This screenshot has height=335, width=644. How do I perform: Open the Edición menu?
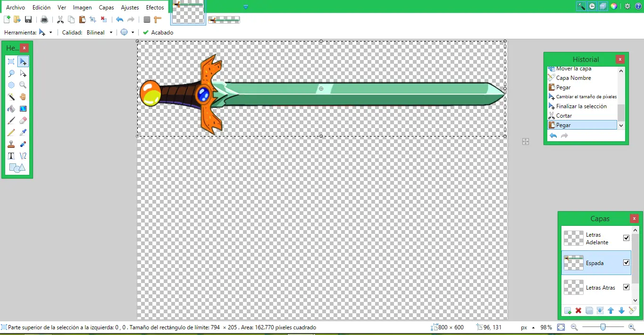click(x=42, y=8)
